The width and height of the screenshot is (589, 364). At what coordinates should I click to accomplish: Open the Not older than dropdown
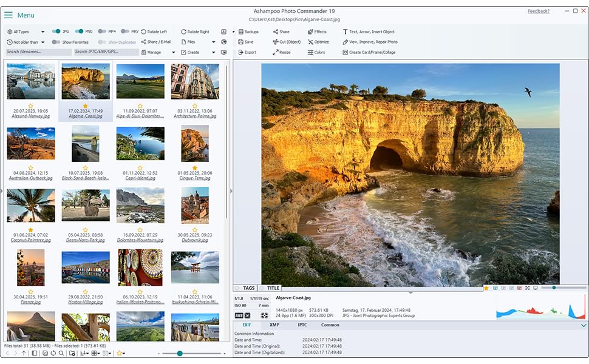coord(43,42)
